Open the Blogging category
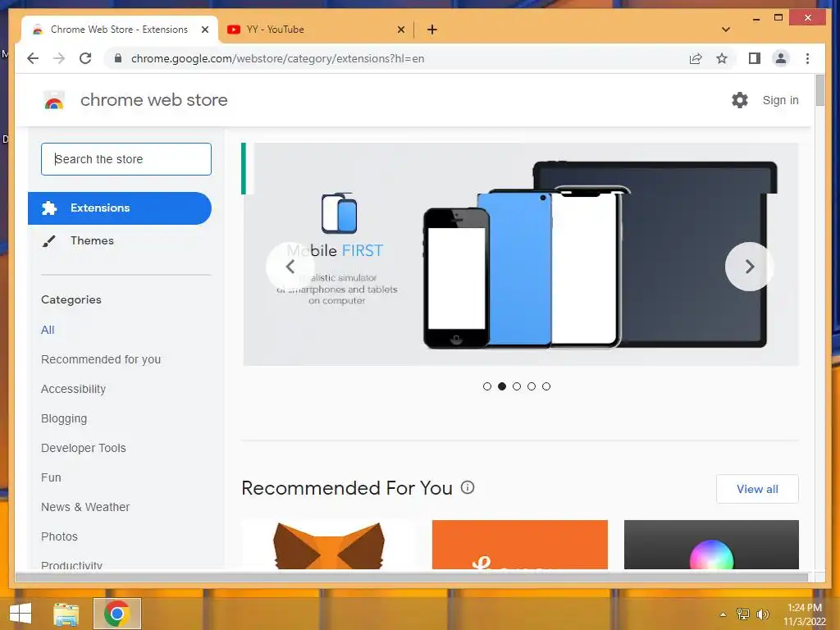The height and width of the screenshot is (630, 840). pos(64,418)
